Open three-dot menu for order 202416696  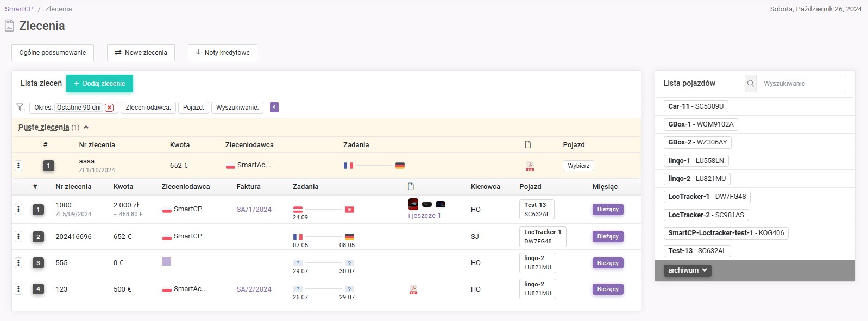(18, 236)
